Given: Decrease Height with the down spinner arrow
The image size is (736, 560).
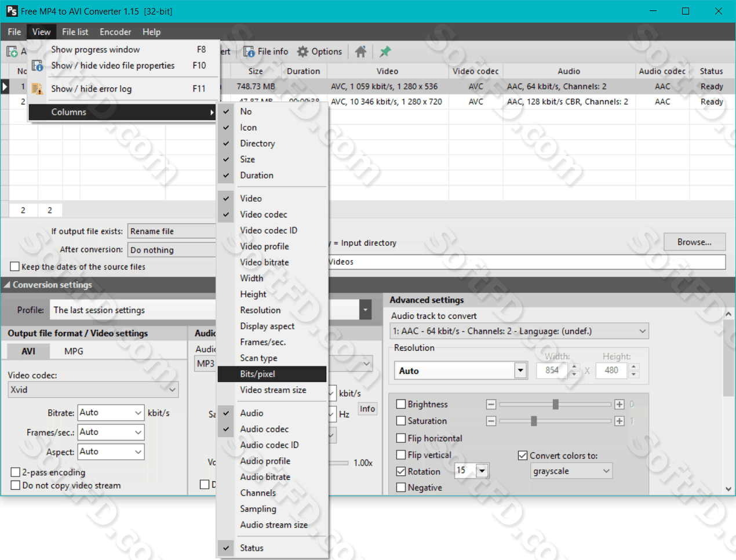Looking at the screenshot, I should [x=634, y=374].
